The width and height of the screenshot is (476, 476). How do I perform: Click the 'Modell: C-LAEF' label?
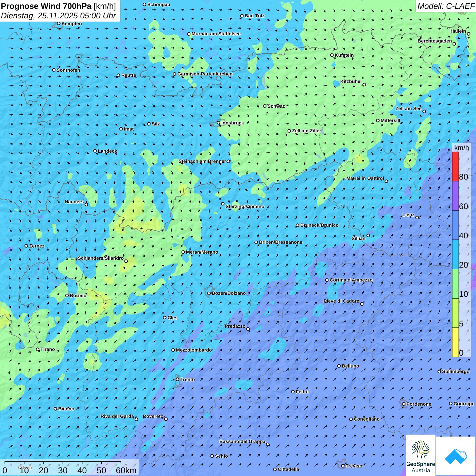point(446,6)
